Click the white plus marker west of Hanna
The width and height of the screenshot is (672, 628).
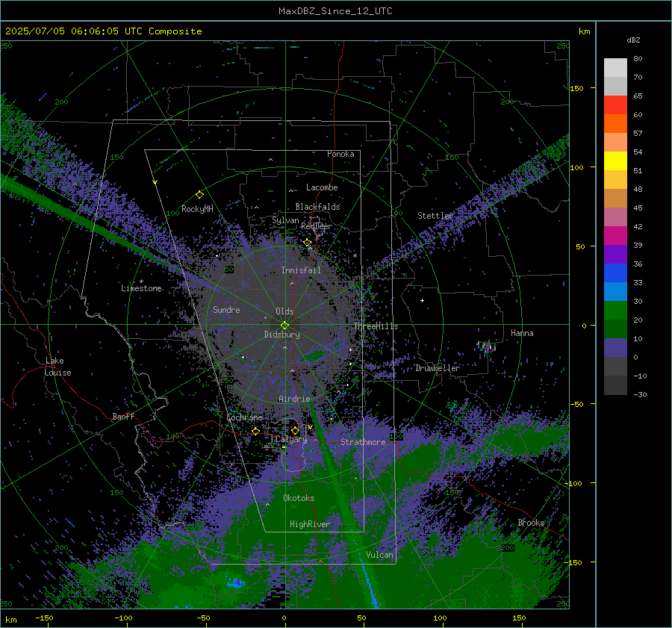(x=422, y=300)
